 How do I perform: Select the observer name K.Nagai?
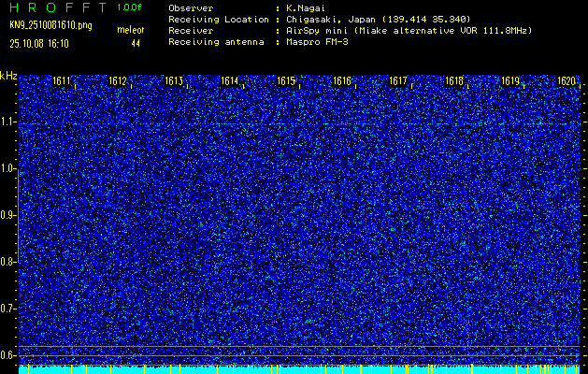click(305, 8)
